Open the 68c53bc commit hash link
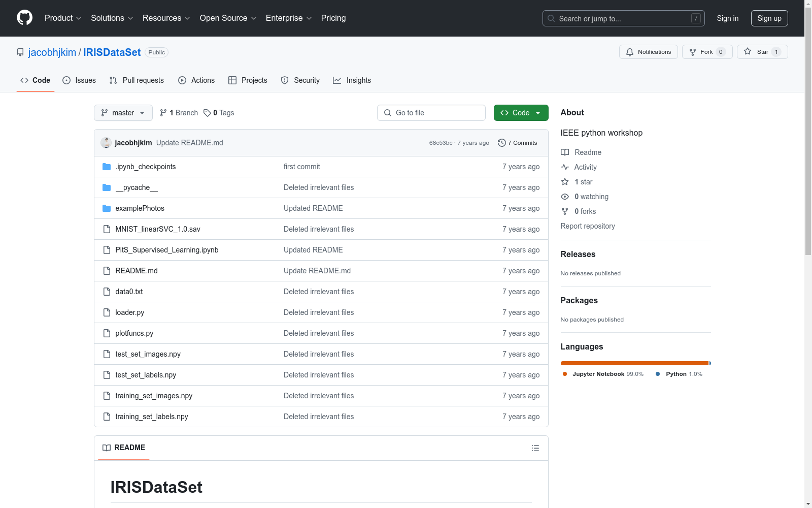The width and height of the screenshot is (812, 508). [441, 143]
